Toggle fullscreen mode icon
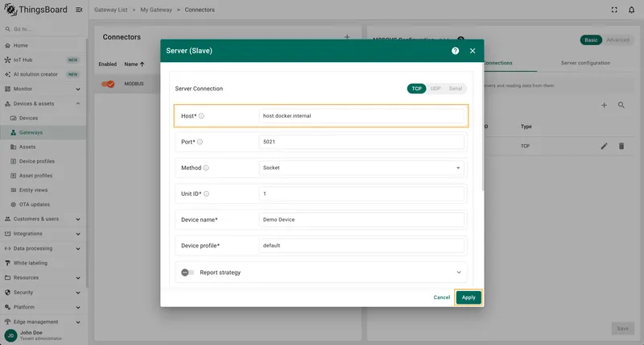The width and height of the screenshot is (644, 345). pyautogui.click(x=614, y=10)
